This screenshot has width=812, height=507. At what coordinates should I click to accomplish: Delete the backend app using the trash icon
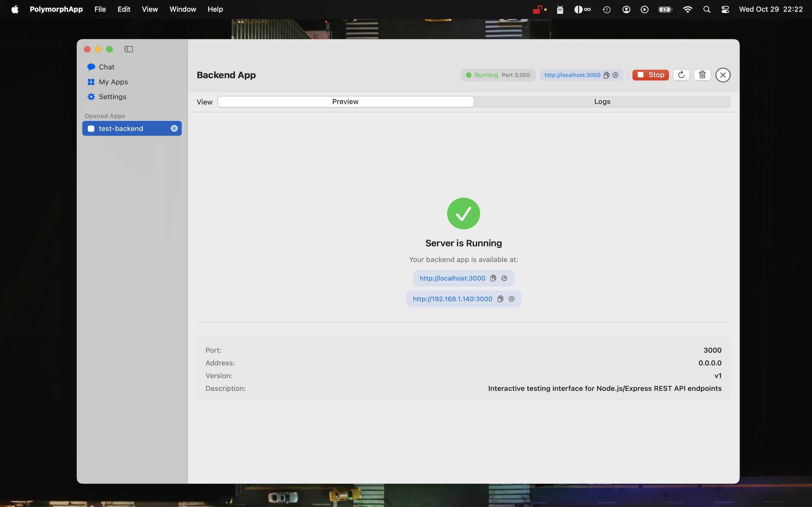702,75
